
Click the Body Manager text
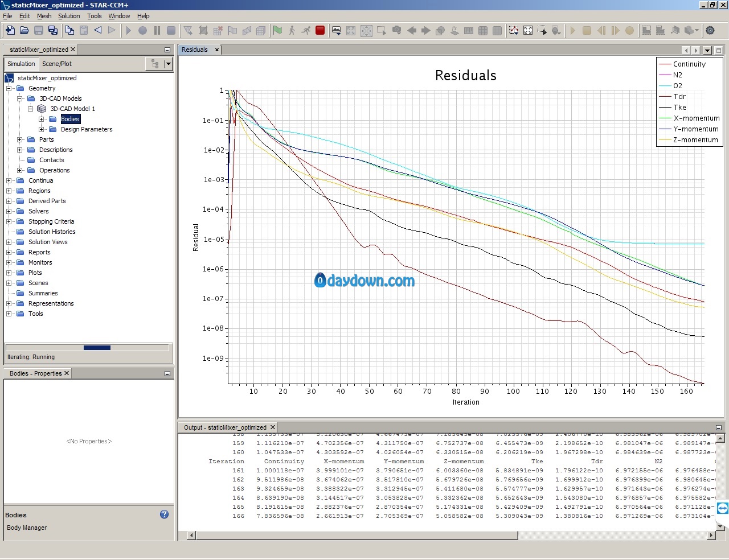tap(27, 528)
